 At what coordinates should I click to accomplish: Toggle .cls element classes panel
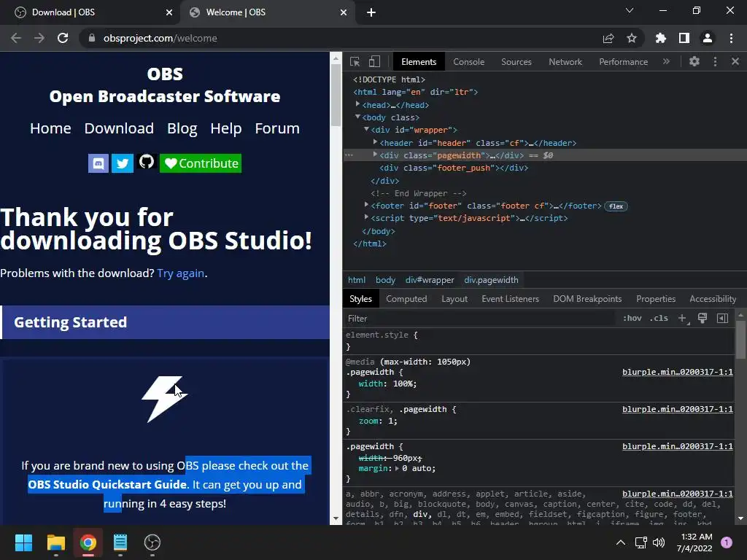[659, 318]
